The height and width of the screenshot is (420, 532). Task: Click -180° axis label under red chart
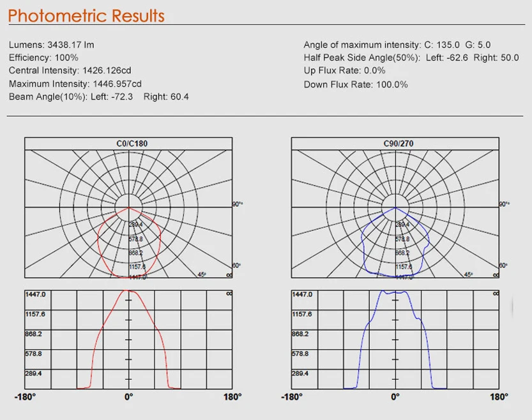click(x=25, y=397)
